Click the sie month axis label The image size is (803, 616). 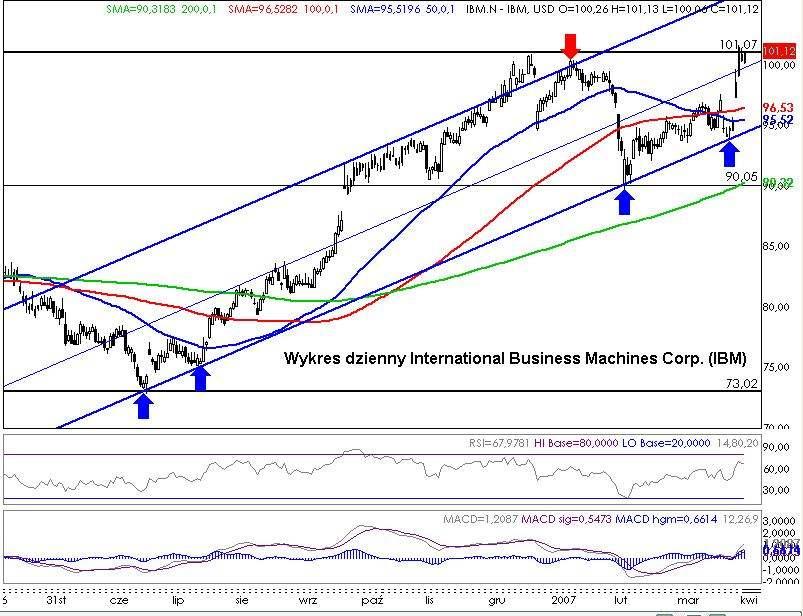pyautogui.click(x=242, y=600)
